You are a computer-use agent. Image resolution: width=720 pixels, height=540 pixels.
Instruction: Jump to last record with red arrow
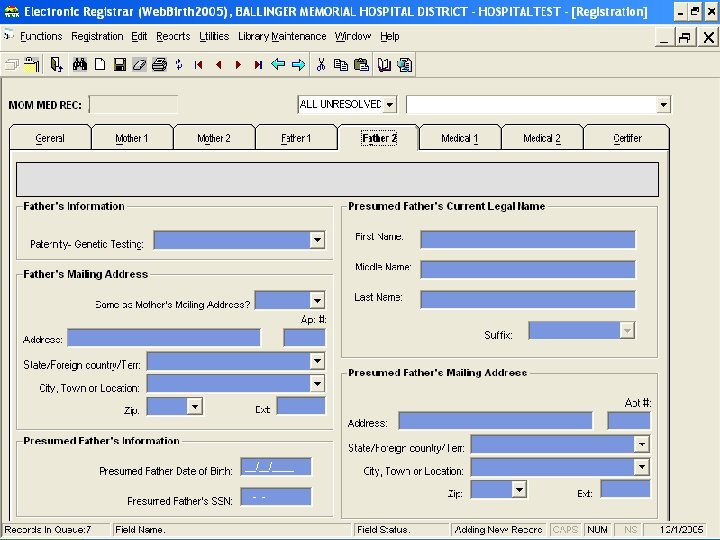[x=258, y=65]
